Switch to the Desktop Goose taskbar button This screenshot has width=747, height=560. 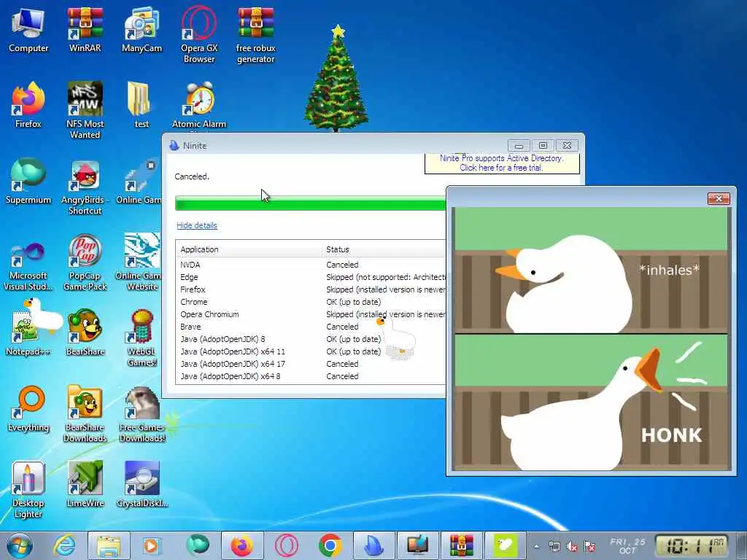tap(506, 545)
